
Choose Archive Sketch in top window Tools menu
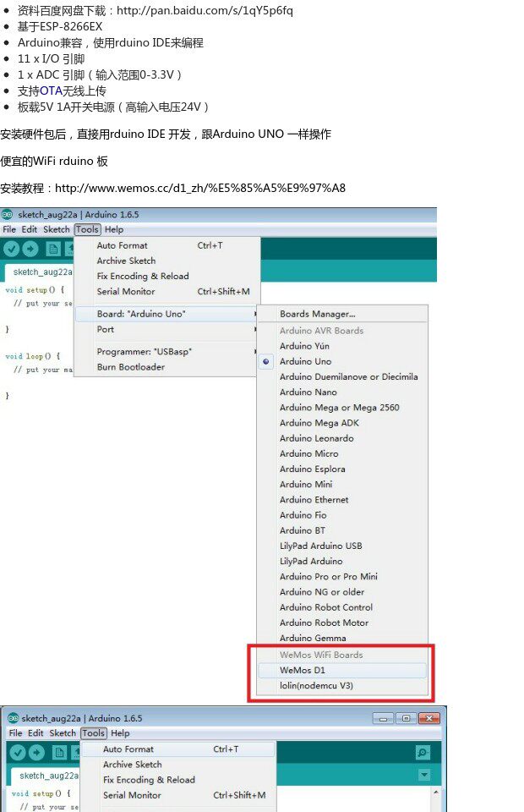166,261
